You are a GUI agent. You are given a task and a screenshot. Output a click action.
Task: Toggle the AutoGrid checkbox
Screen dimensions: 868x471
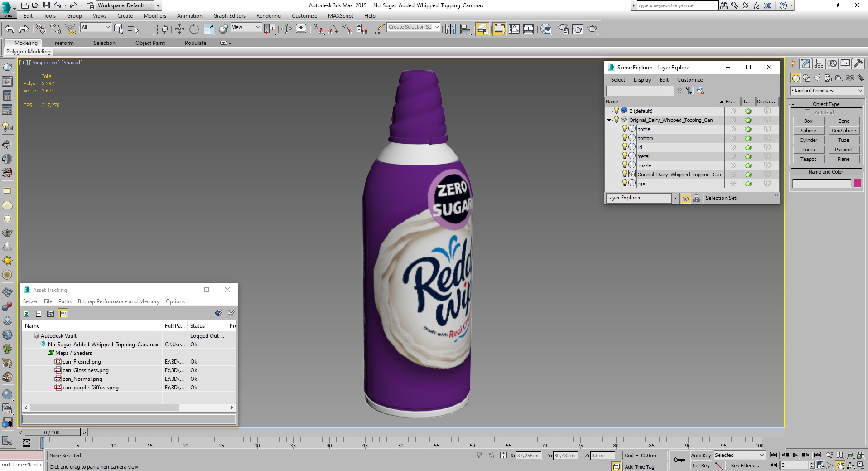coord(807,112)
